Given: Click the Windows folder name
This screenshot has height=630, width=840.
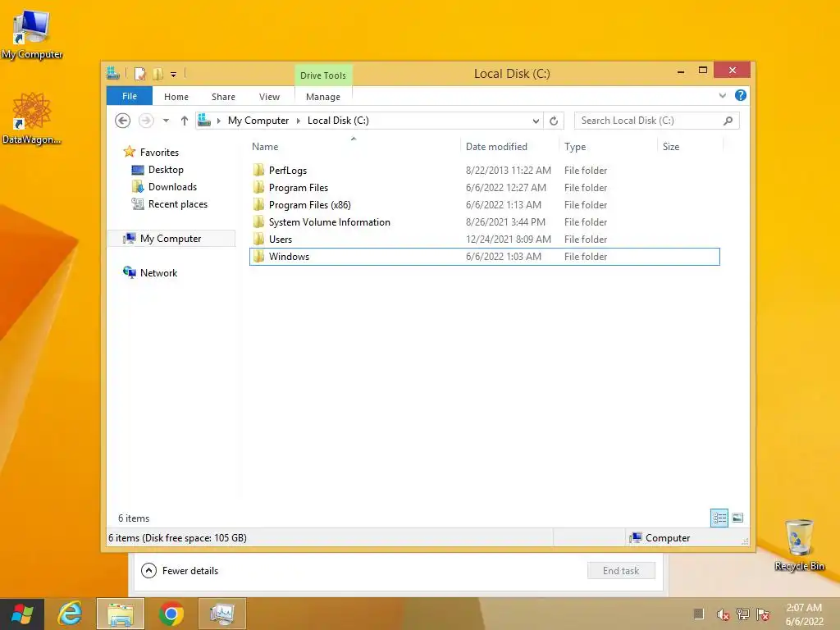Looking at the screenshot, I should 289,257.
